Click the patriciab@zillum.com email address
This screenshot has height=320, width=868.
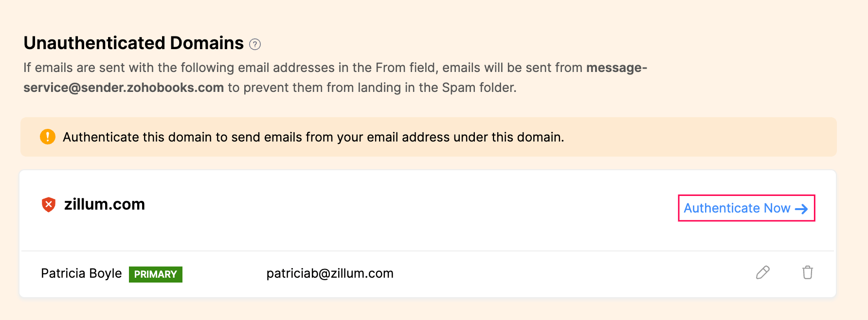(x=330, y=273)
